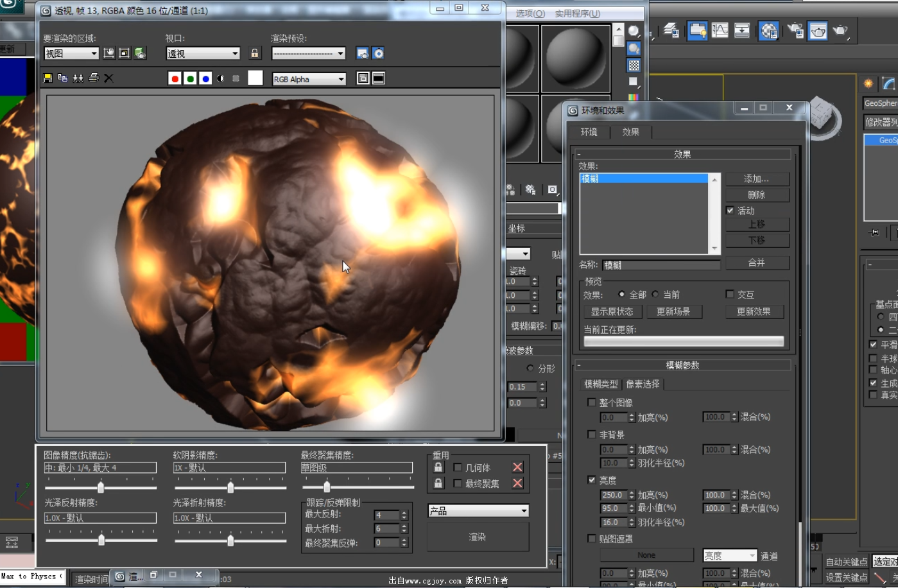This screenshot has width=898, height=588.
Task: Toggle the green channel in the render window
Action: pos(190,78)
